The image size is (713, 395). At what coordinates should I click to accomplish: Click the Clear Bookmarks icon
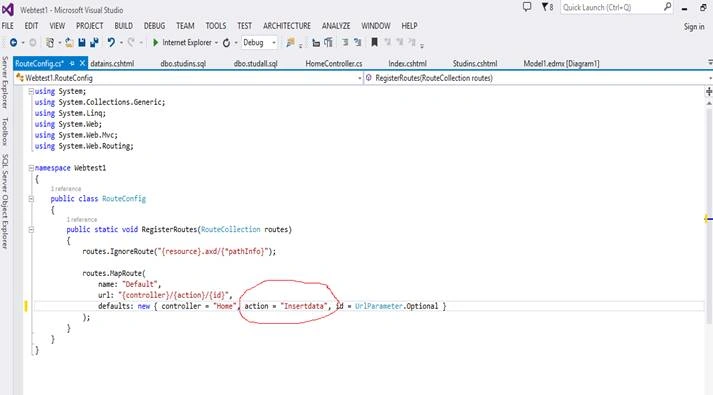[412, 42]
